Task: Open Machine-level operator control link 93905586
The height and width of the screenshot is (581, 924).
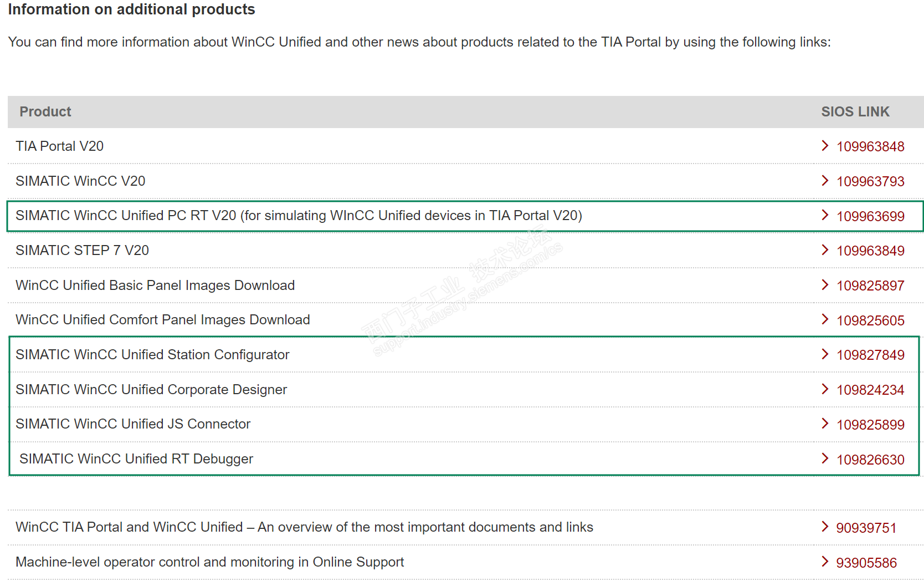Action: [866, 563]
